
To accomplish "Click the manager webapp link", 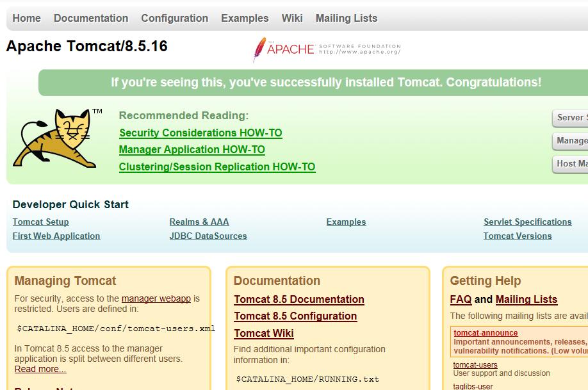I will [156, 298].
